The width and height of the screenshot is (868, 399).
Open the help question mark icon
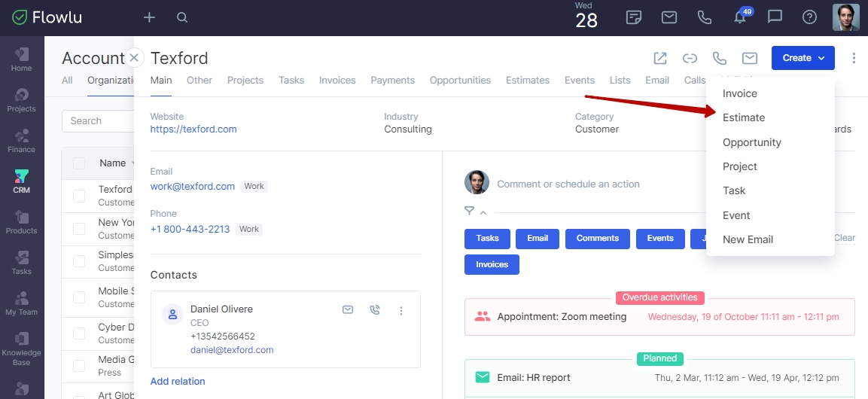(x=809, y=18)
